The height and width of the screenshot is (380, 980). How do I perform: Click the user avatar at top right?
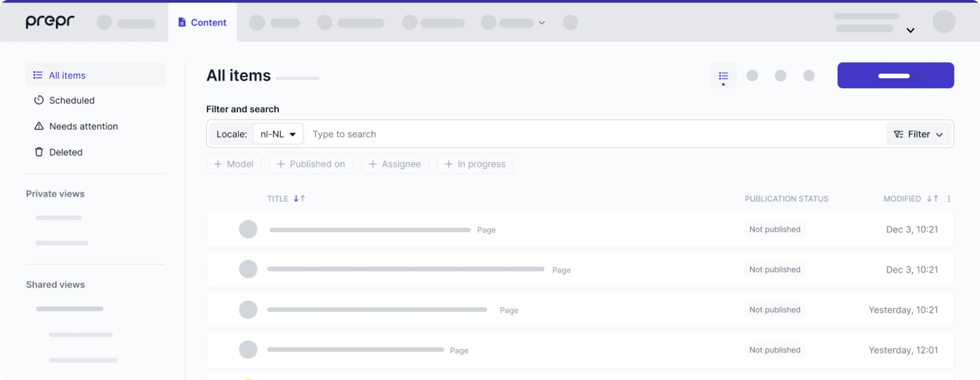[x=944, y=22]
